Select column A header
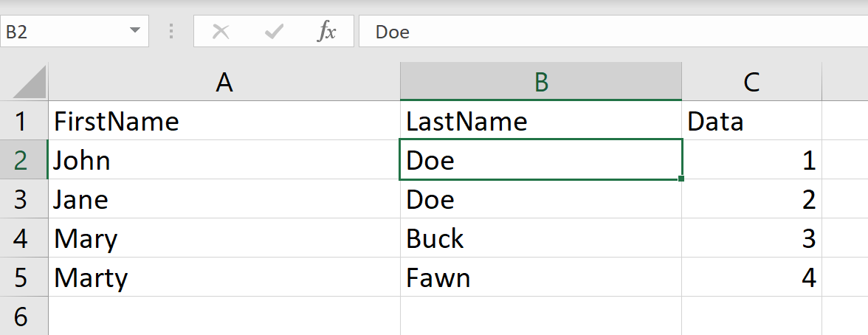The width and height of the screenshot is (868, 335). (224, 83)
